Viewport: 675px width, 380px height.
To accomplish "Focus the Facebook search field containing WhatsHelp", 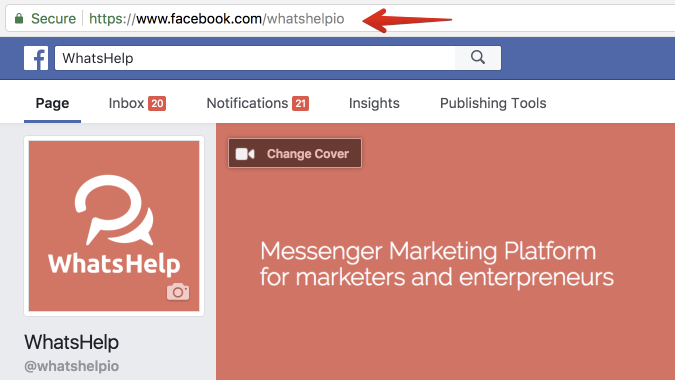I will pyautogui.click(x=255, y=58).
